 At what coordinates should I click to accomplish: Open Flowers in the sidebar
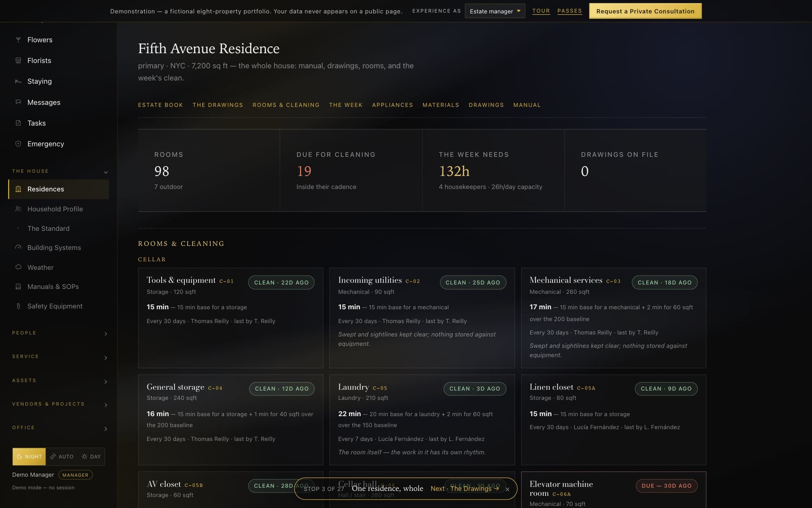coord(40,40)
